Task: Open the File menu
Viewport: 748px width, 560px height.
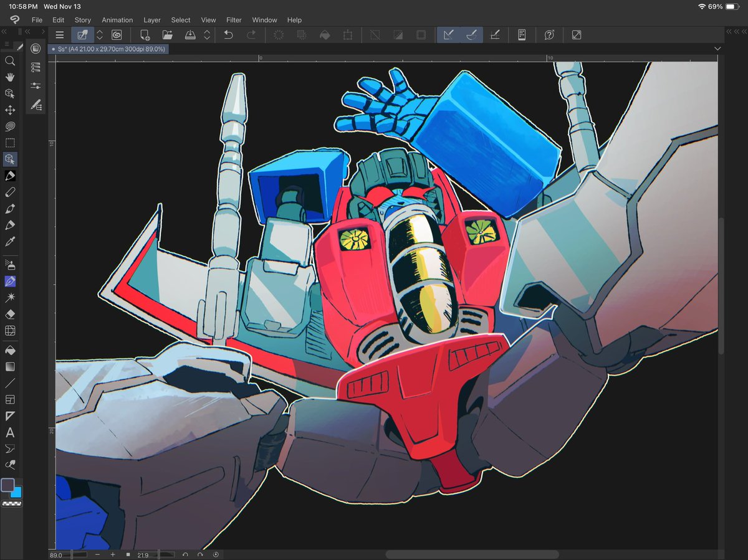Action: tap(37, 20)
